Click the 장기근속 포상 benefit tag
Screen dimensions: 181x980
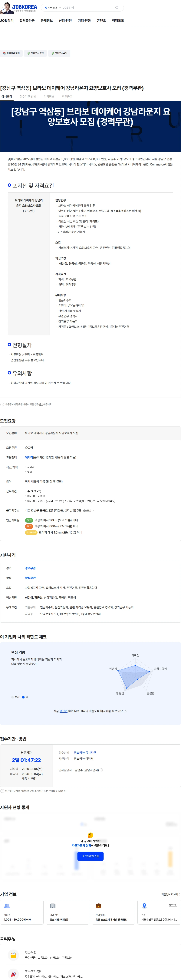click(35, 53)
